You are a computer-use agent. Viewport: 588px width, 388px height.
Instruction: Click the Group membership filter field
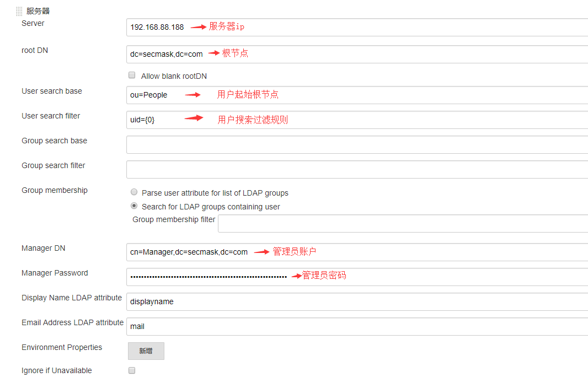tap(386, 223)
